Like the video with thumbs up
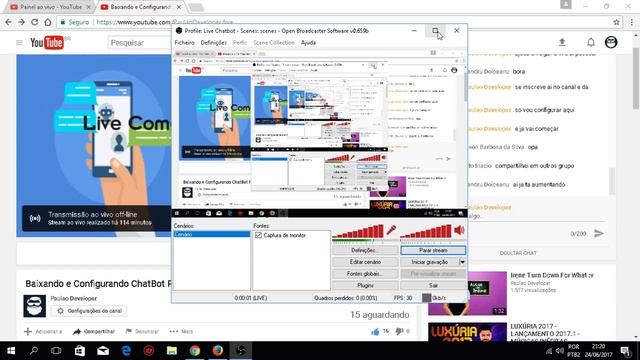 376,331
